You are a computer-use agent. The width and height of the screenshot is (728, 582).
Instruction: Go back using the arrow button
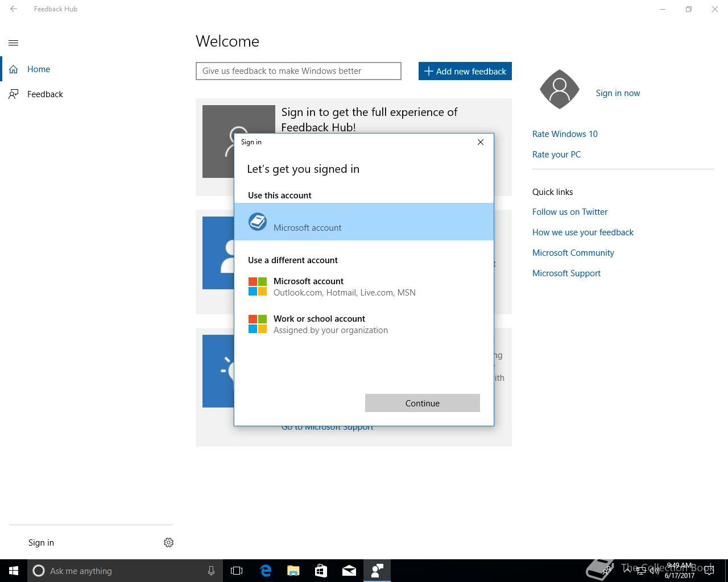pos(14,9)
